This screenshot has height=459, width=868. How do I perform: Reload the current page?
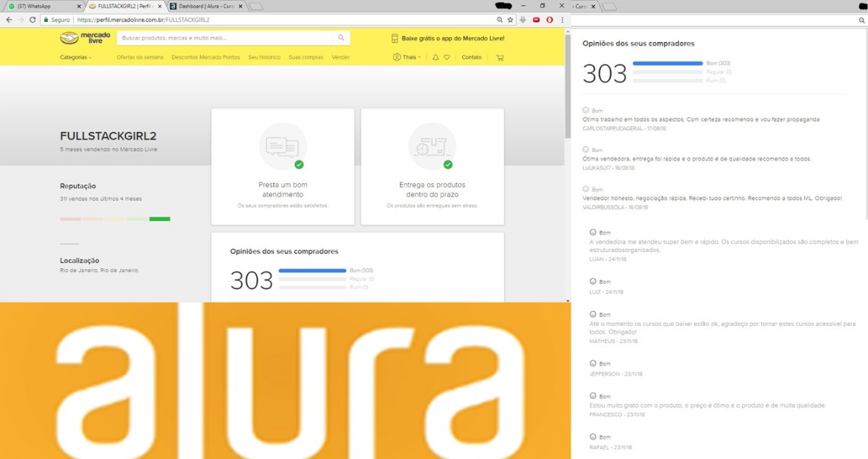coord(33,20)
